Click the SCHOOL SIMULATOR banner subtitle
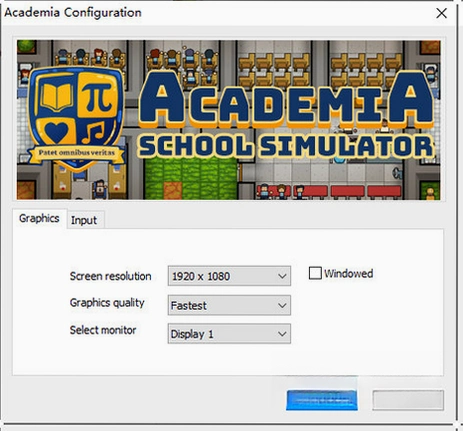 tap(286, 146)
